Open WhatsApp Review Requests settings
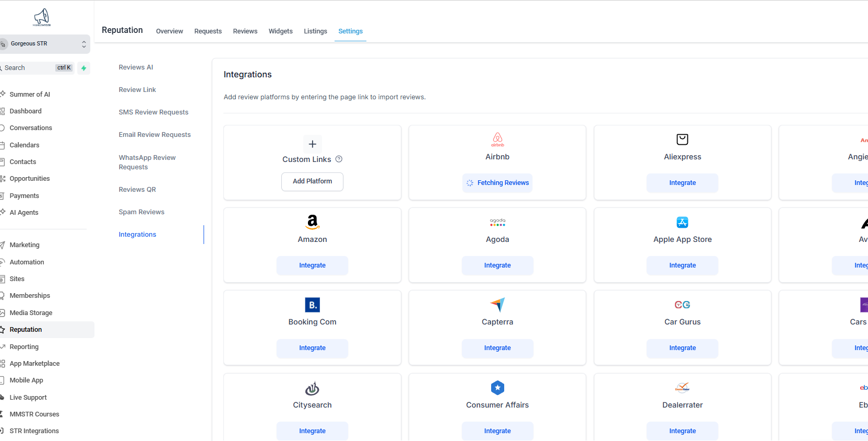This screenshot has height=441, width=868. pyautogui.click(x=147, y=163)
